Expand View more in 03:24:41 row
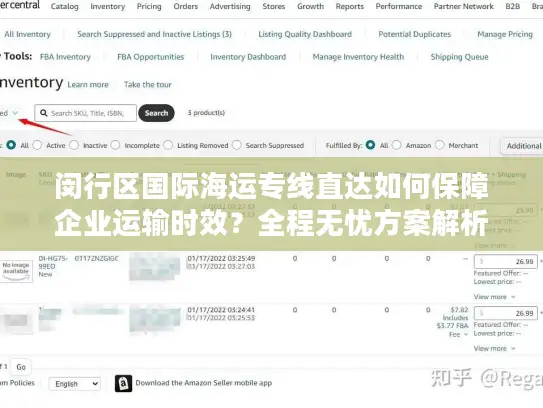Viewport: 543px width, 408px height. point(495,348)
